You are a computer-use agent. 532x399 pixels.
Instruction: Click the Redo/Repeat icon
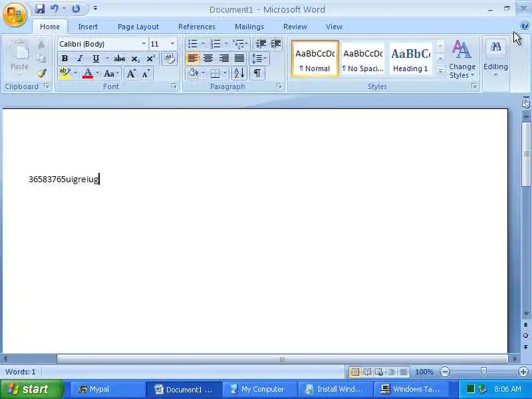(76, 9)
